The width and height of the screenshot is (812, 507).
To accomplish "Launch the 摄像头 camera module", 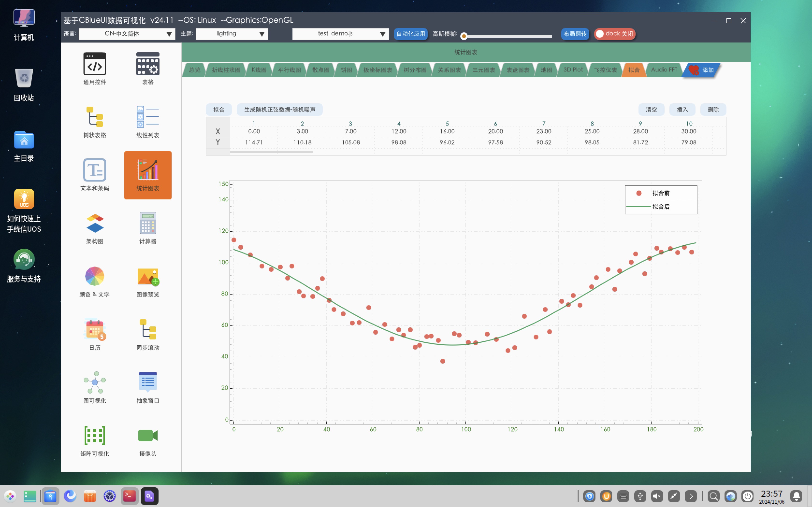I will (x=148, y=436).
